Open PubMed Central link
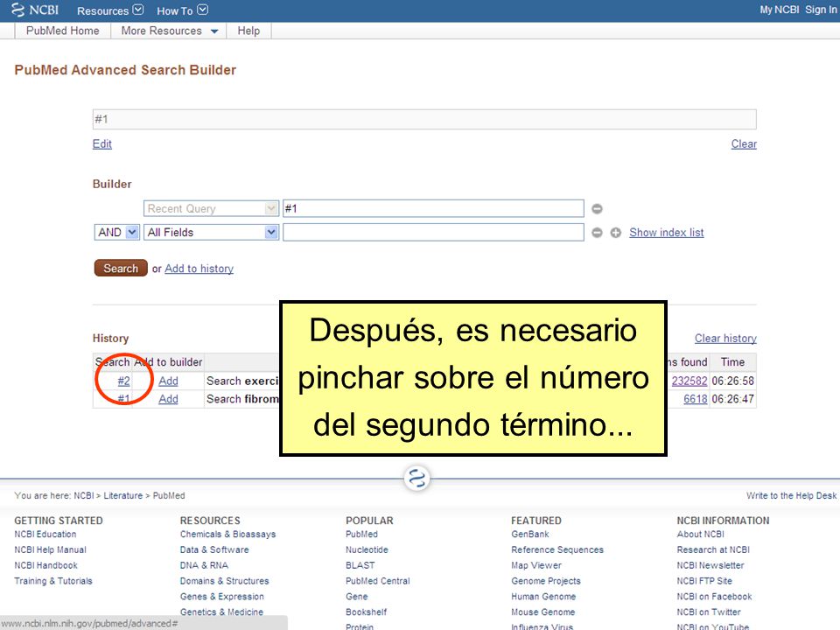This screenshot has width=840, height=630. pyautogui.click(x=378, y=581)
